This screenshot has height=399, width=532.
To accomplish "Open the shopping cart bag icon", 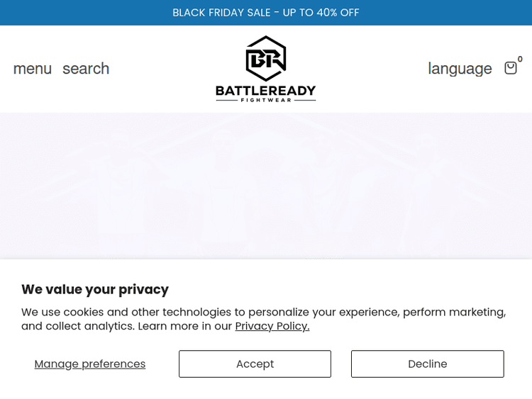I will pos(510,68).
